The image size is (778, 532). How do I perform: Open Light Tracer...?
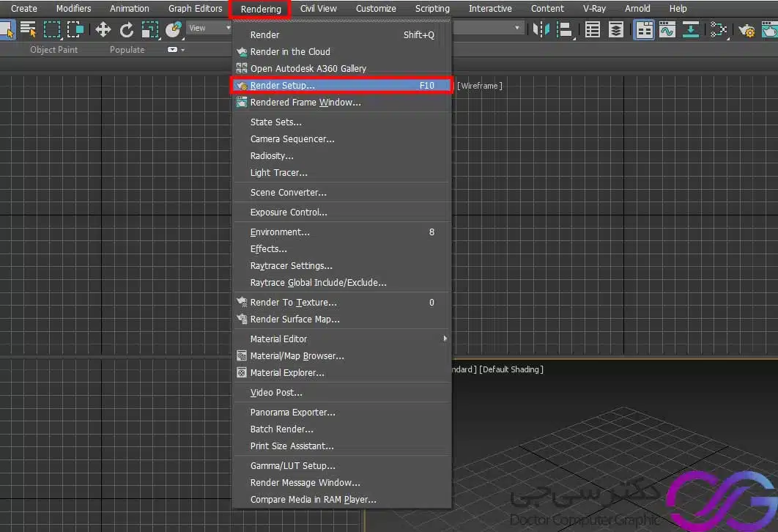342,173
